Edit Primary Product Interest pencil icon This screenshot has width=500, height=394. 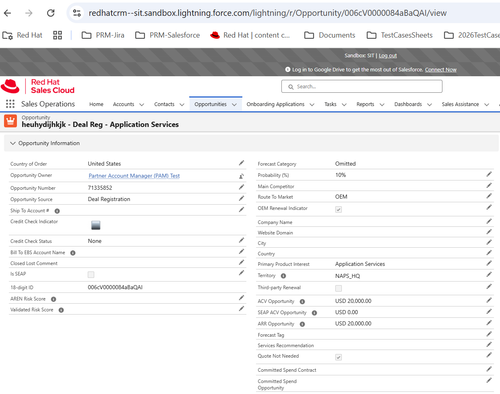pyautogui.click(x=489, y=263)
